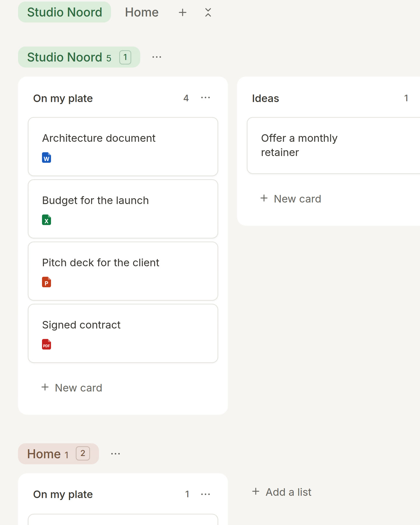Open the Budget for the launch card
The image size is (420, 525).
tap(123, 209)
